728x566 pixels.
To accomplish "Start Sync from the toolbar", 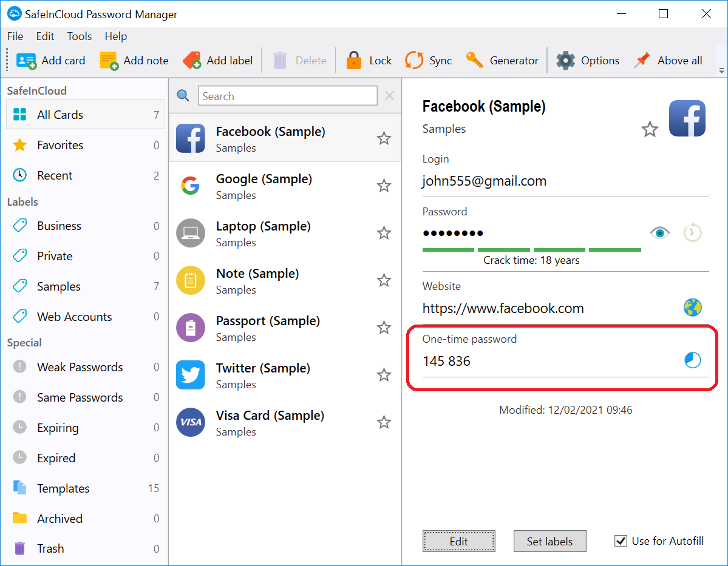I will coord(414,60).
